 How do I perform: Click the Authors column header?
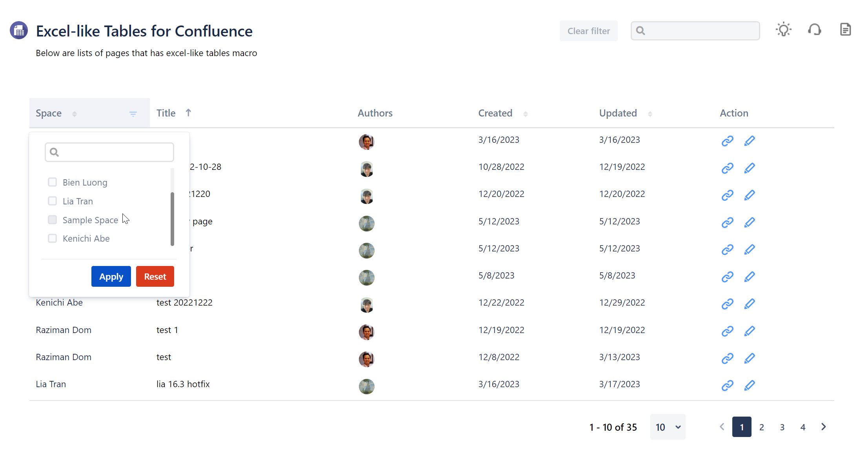pyautogui.click(x=375, y=113)
